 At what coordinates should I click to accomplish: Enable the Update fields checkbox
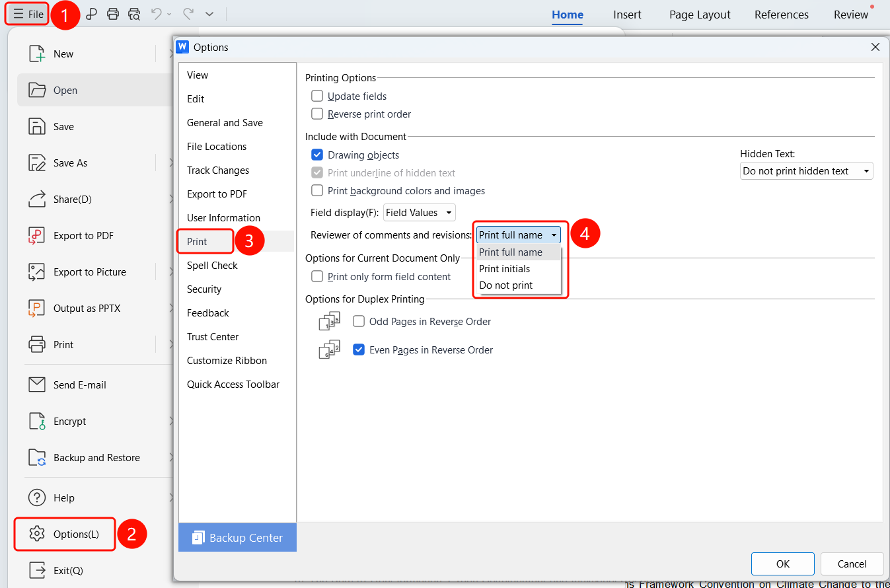[317, 96]
